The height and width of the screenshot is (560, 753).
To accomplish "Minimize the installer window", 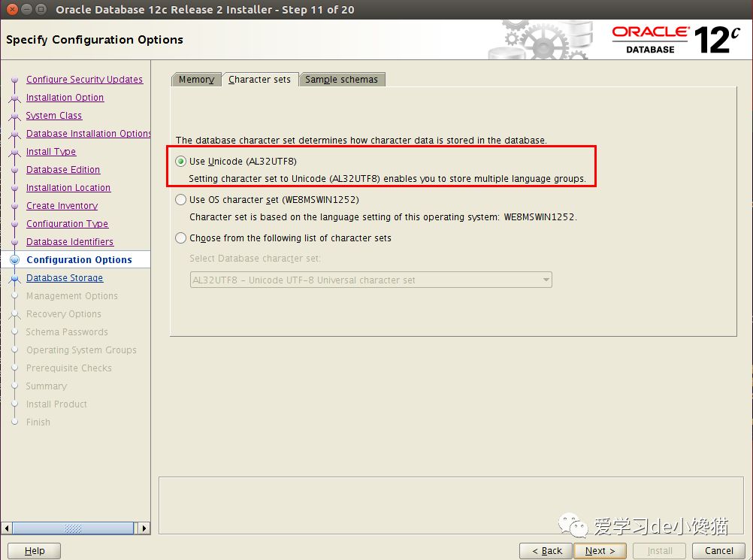I will (27, 9).
